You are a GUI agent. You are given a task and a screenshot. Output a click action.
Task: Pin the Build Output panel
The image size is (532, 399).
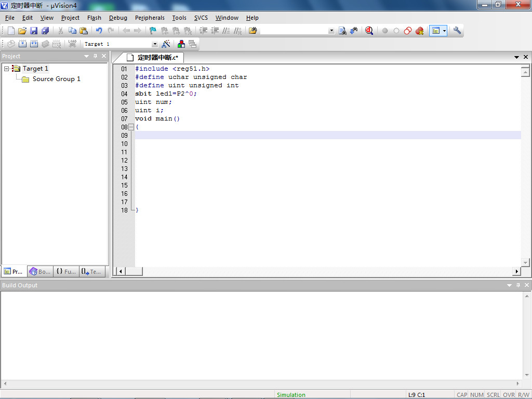click(x=518, y=285)
